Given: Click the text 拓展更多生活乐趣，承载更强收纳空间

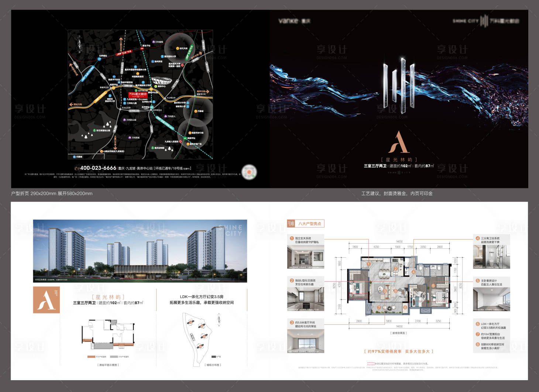Looking at the screenshot, I should (202, 303).
